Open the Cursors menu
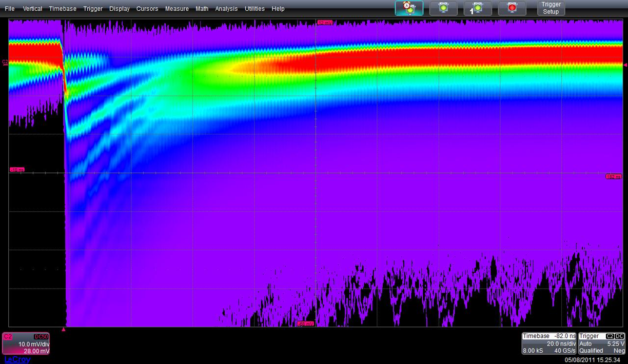 [x=147, y=9]
